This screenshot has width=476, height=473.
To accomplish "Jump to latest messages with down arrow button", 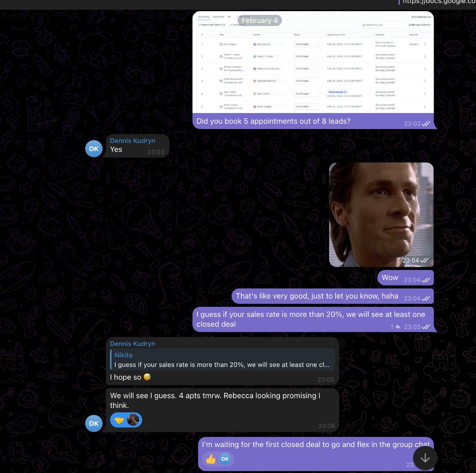I will point(425,458).
